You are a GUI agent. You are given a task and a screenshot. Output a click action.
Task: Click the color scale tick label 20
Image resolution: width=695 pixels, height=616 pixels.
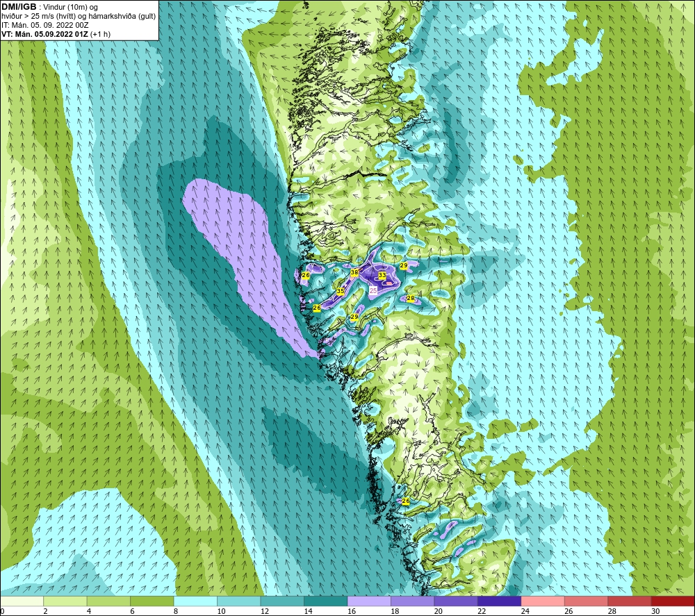coord(439,611)
